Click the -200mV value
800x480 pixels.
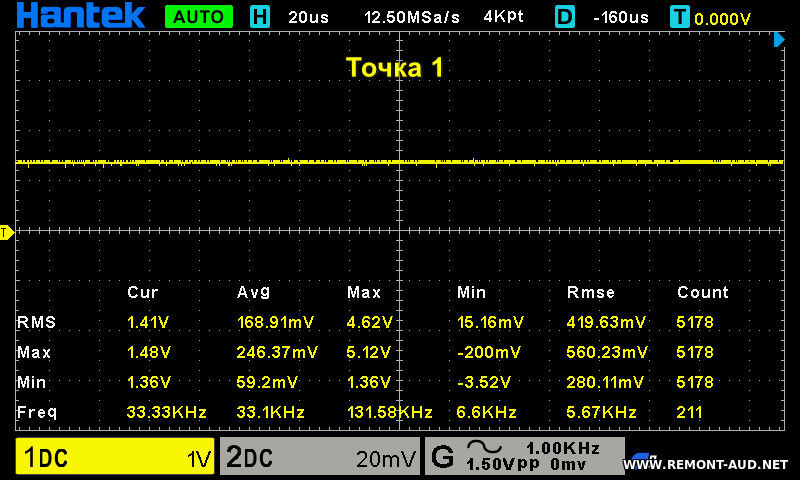tap(489, 352)
